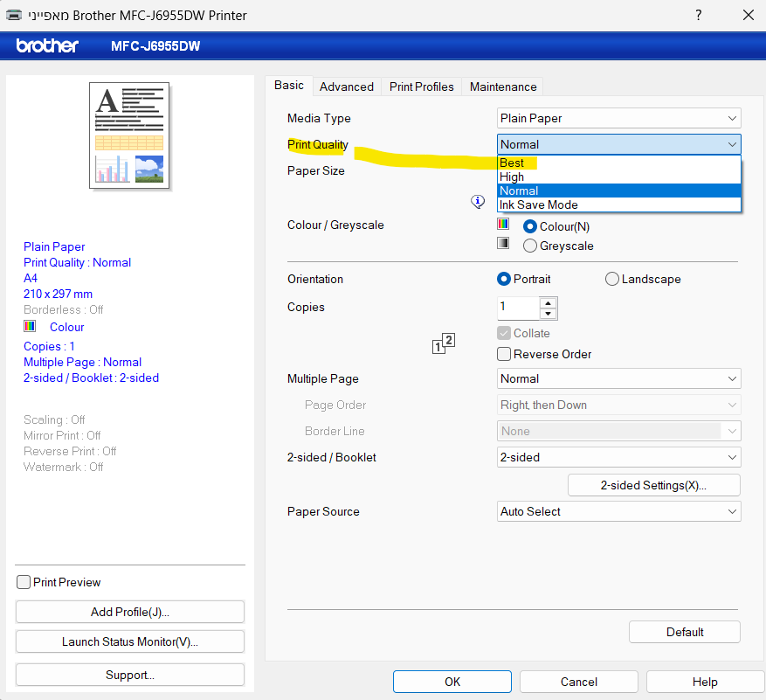Increase copies with the up arrow
The width and height of the screenshot is (766, 700).
(x=549, y=303)
